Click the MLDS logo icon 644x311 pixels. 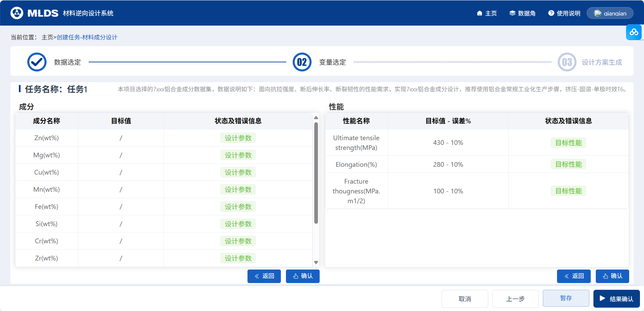17,13
